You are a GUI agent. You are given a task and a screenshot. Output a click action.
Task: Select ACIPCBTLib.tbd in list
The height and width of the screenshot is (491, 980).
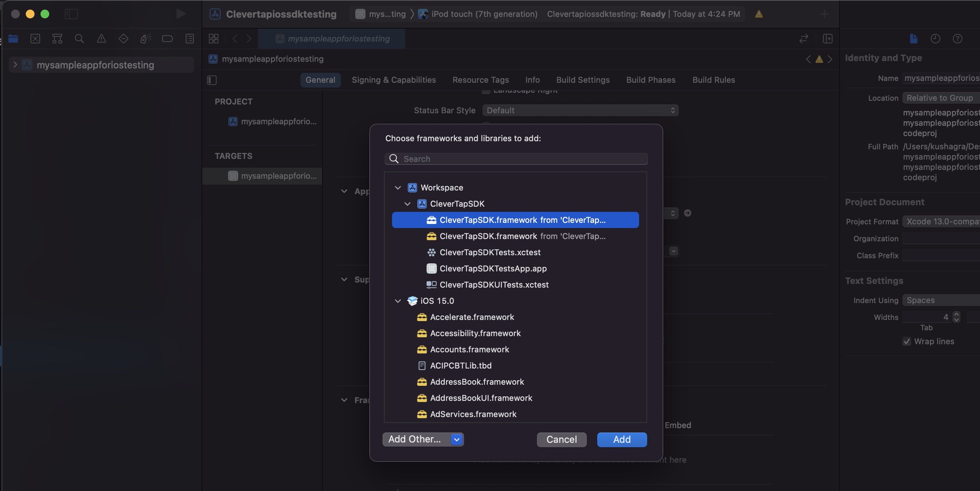click(515, 366)
